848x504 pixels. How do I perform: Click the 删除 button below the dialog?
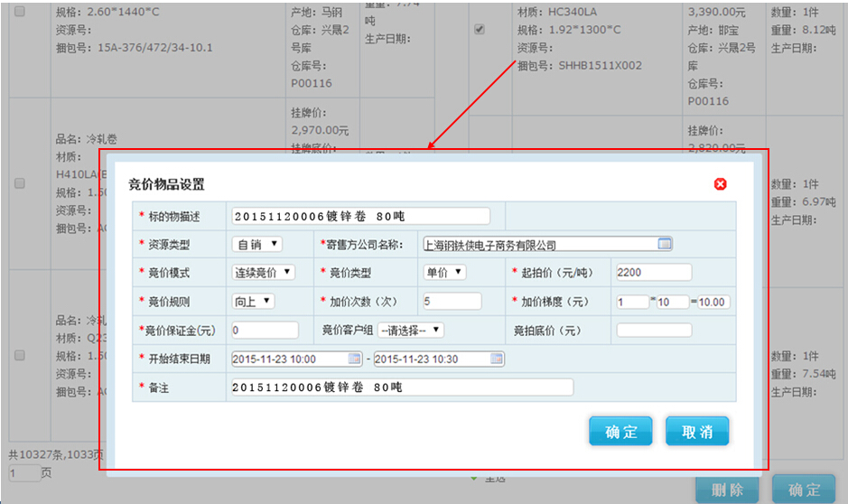coord(726,490)
